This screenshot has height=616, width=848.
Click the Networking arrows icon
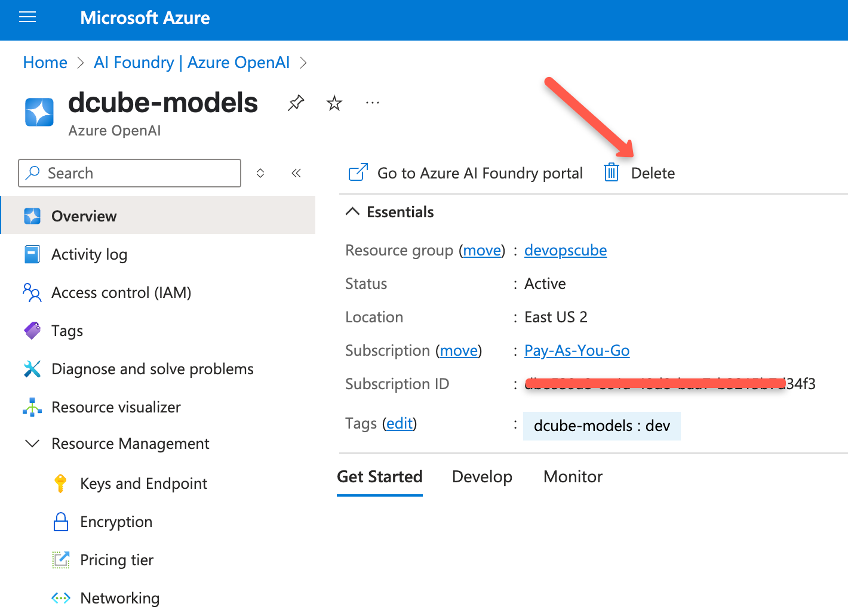[x=61, y=598]
